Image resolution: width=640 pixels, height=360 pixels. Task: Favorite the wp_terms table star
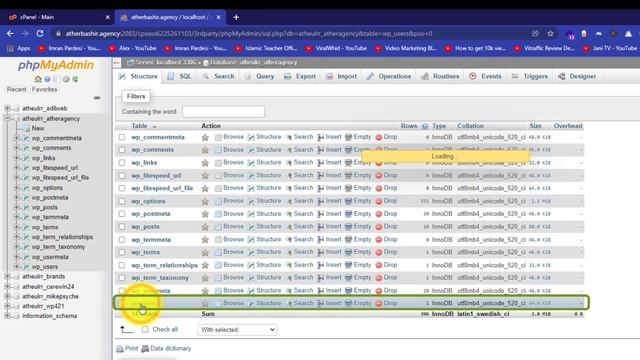pos(205,252)
